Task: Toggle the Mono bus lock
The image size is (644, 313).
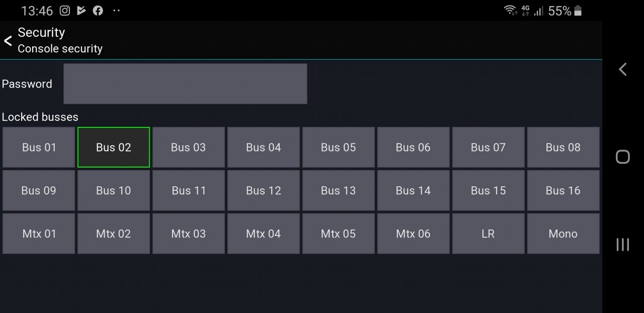Action: coord(563,233)
